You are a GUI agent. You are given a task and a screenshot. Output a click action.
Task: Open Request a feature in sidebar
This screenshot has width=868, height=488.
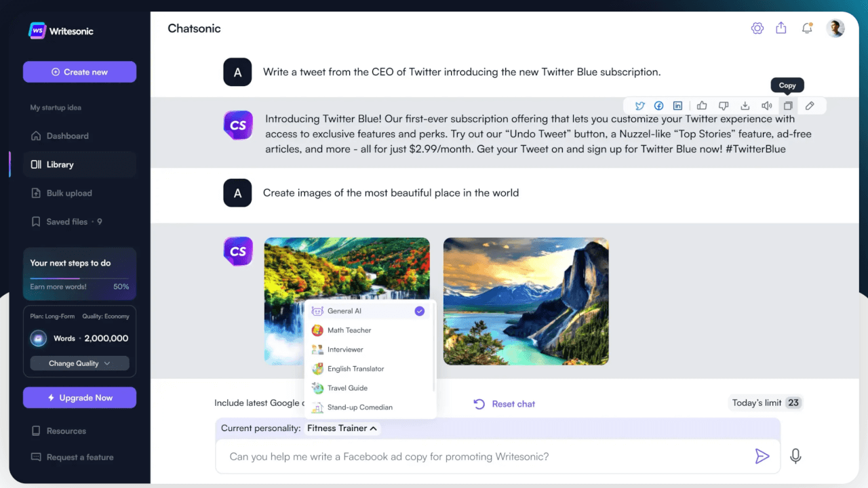click(x=72, y=457)
